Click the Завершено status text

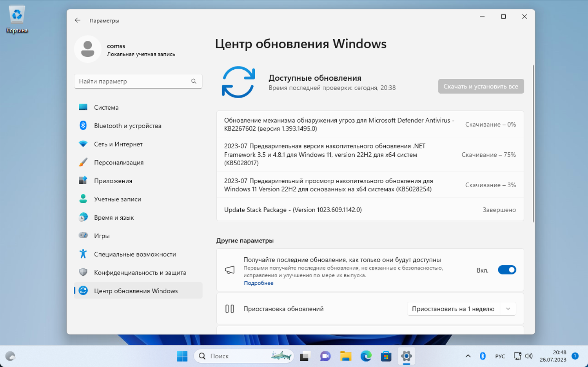[x=499, y=210]
